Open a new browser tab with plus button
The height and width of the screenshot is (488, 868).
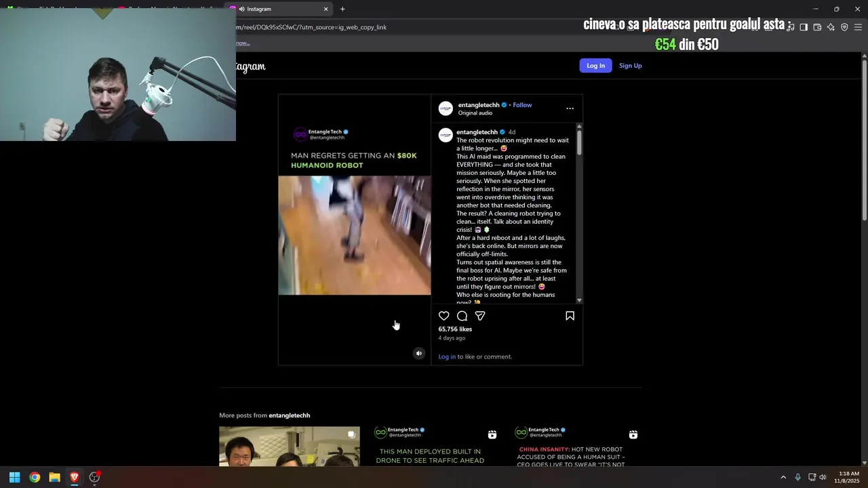342,9
